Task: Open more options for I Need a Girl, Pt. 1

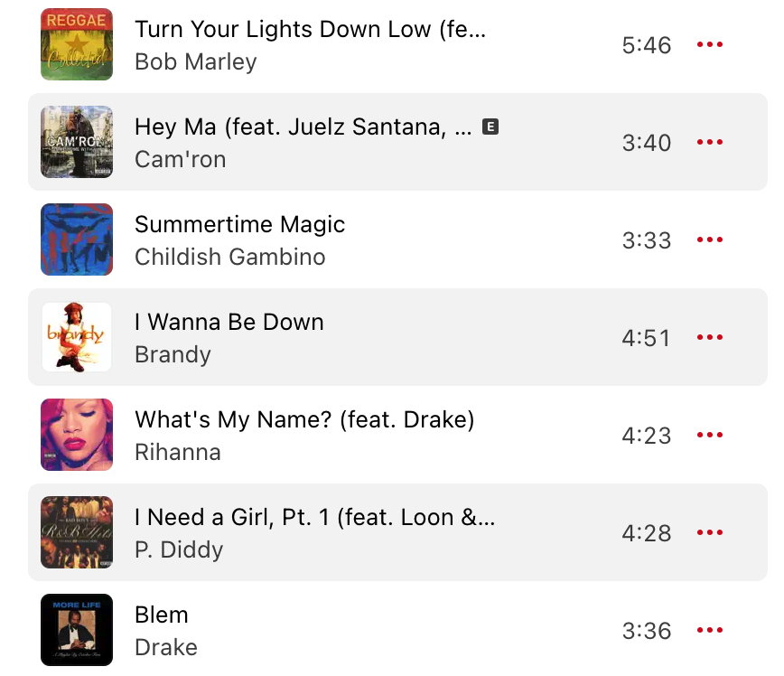Action: (710, 532)
